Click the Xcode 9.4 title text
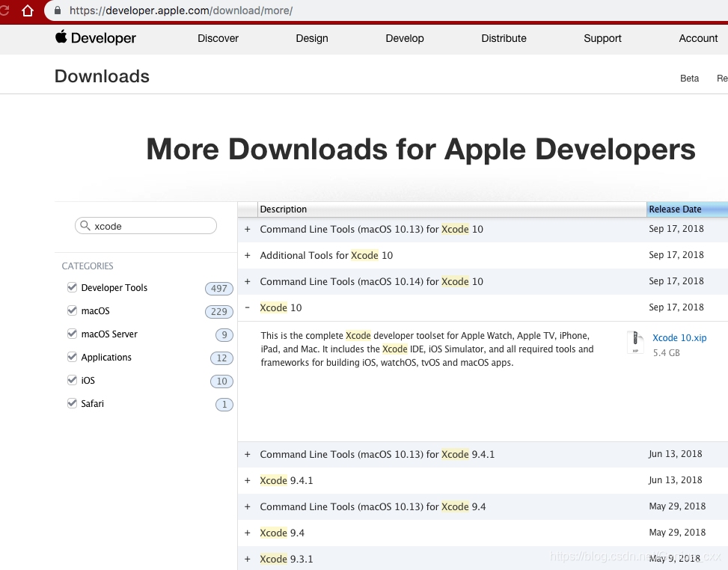The image size is (728, 570). click(282, 533)
